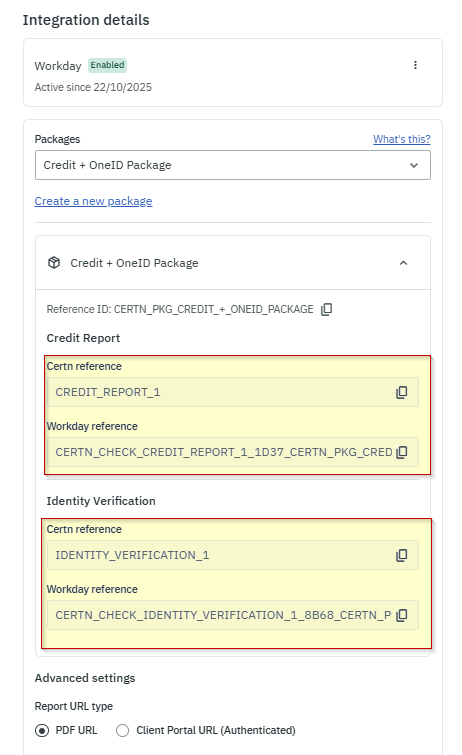Click the Active since 22/10/2025 text
Screen dimensions: 462x755
point(93,87)
